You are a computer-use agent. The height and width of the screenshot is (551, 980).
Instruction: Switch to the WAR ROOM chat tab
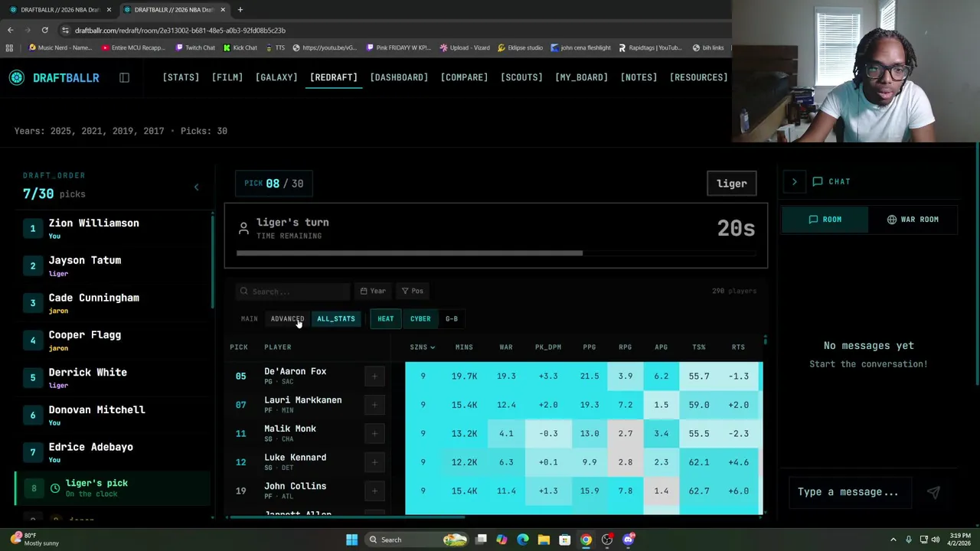pos(913,220)
